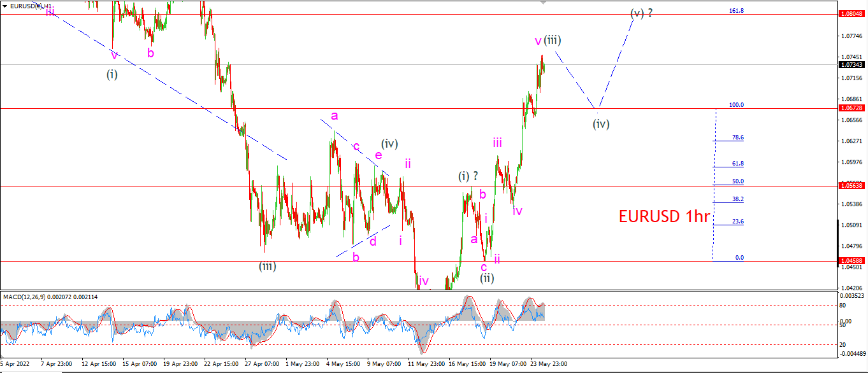Select the red 1.08048 price label
This screenshot has width=868, height=373.
click(851, 13)
